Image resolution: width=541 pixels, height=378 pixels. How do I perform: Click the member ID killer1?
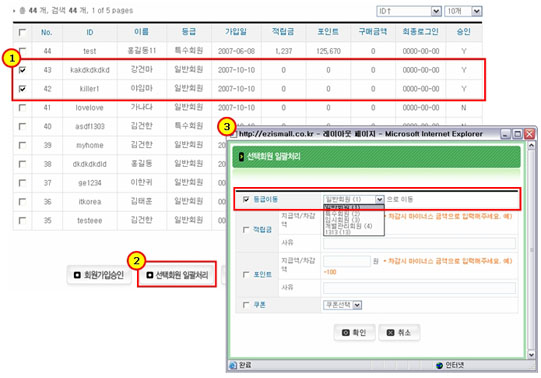click(x=90, y=89)
